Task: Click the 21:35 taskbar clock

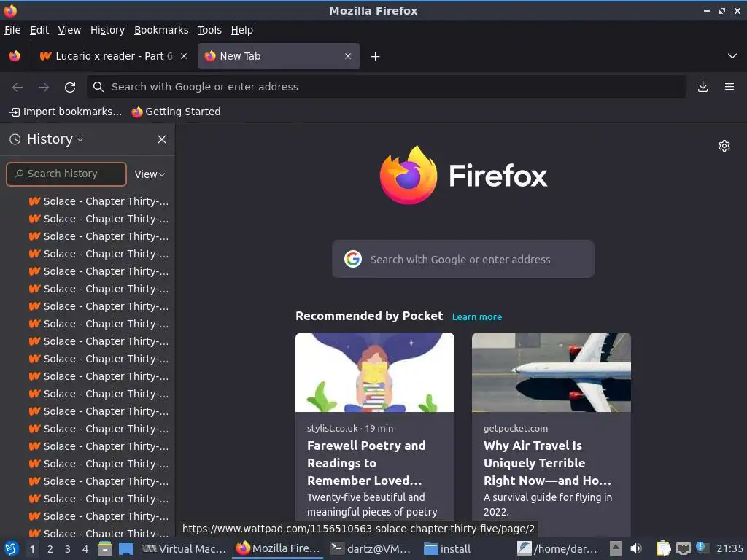Action: [x=729, y=548]
